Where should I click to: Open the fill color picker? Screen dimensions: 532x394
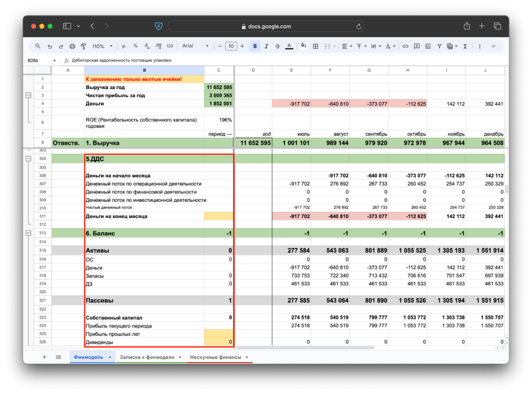(304, 47)
